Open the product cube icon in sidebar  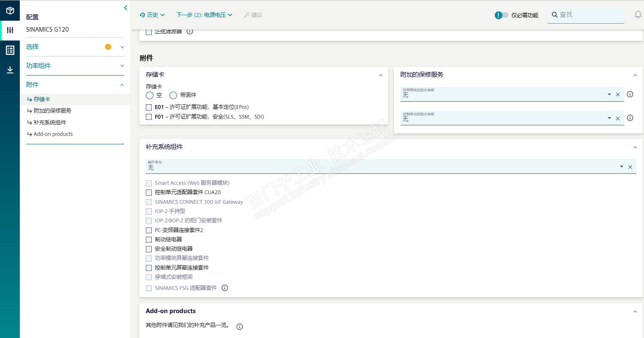tap(10, 11)
